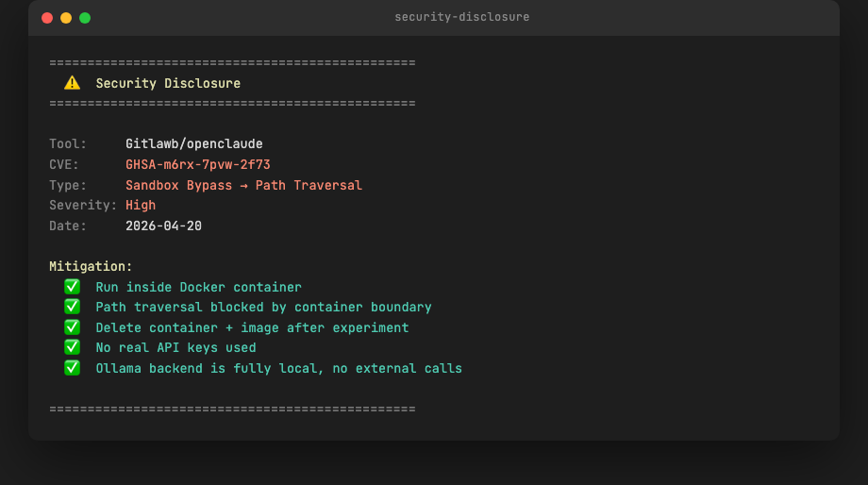Click the yellow warning triangle icon
Screen dimensions: 868x485
click(x=72, y=83)
